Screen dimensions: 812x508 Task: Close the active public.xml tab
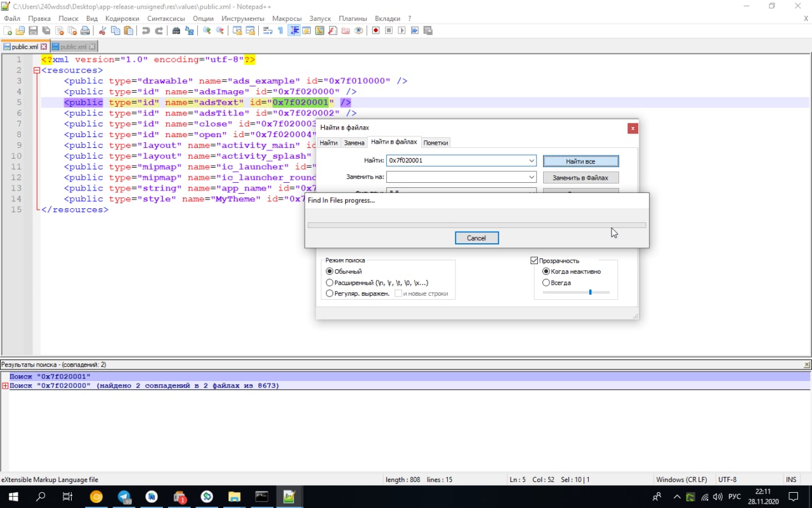pos(44,47)
